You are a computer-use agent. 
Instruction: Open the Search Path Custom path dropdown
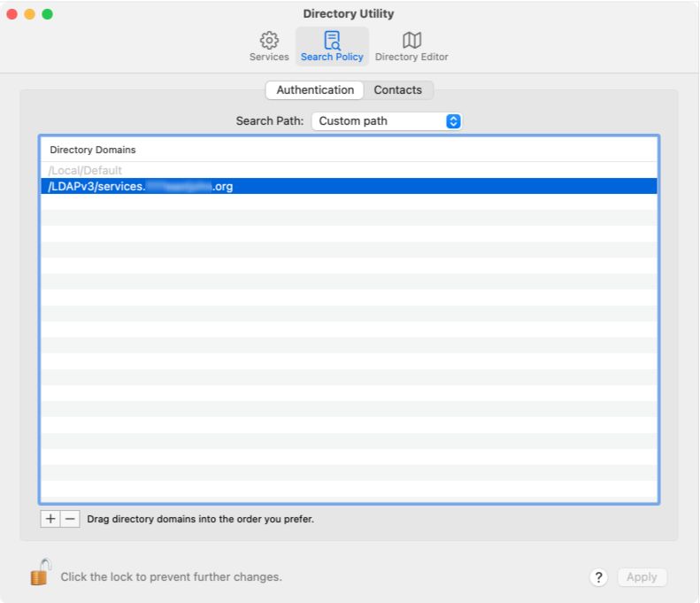click(x=387, y=121)
